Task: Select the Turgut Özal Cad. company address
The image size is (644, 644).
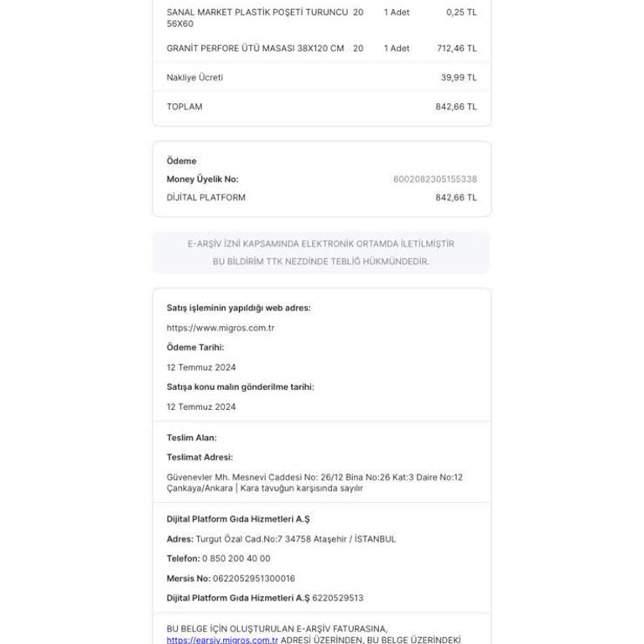Action: coord(295,539)
